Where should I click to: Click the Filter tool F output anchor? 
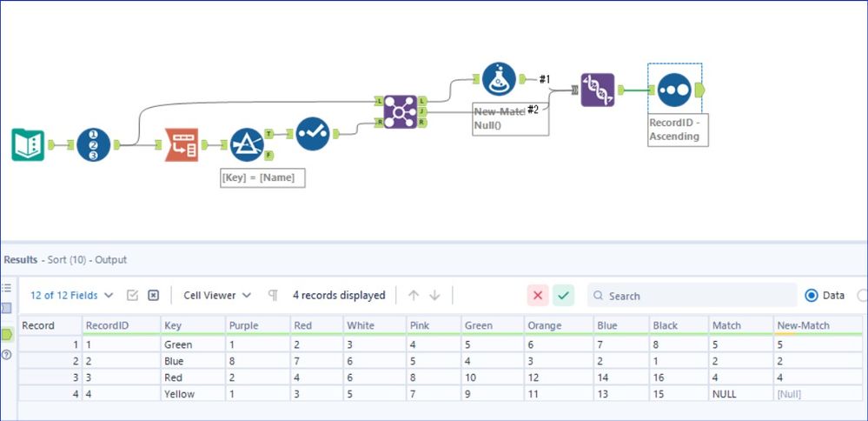click(x=268, y=156)
